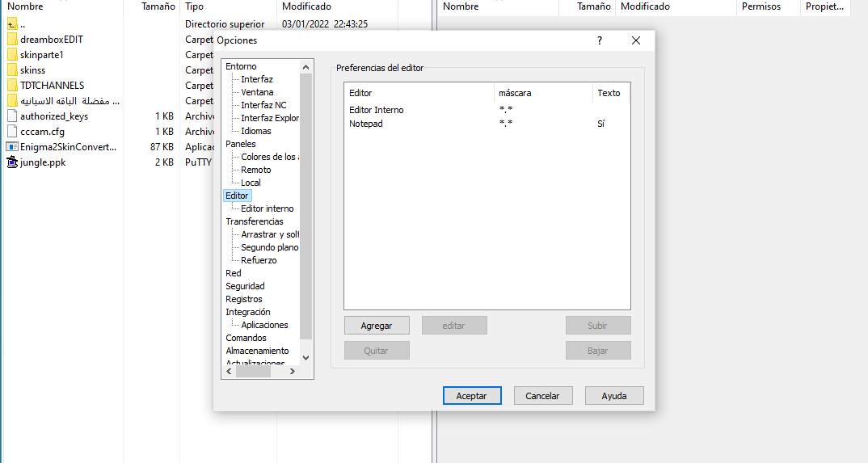Select the jungle.ppk PuTTY key icon
This screenshot has width=868, height=463.
(x=12, y=162)
